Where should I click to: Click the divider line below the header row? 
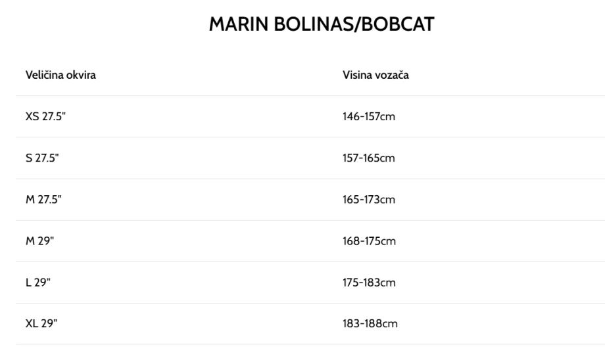tap(310, 96)
